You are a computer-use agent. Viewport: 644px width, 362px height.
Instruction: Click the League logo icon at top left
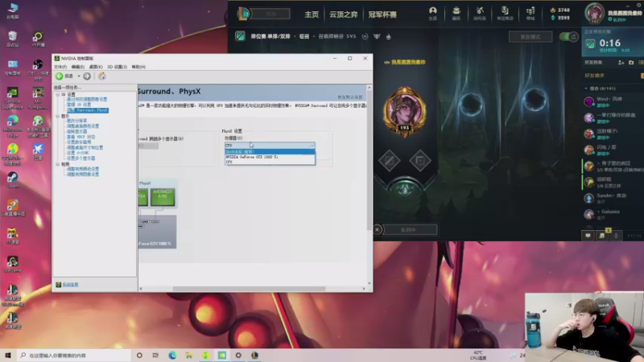click(243, 14)
